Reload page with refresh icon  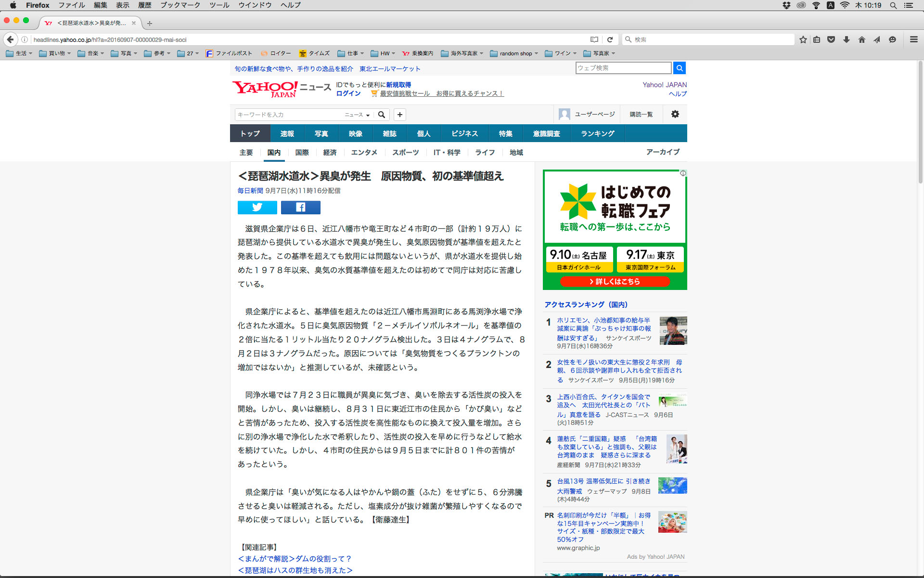tap(610, 39)
